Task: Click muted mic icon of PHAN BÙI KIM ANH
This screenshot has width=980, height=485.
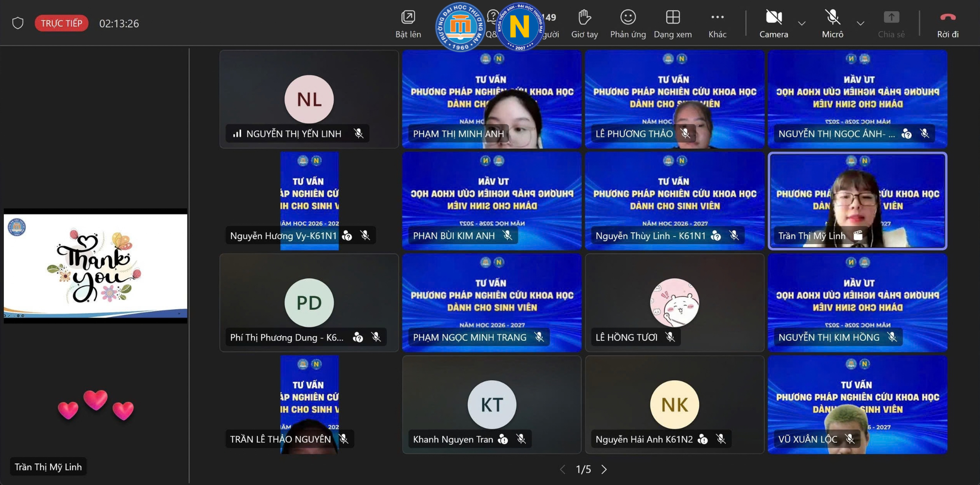Action: click(x=507, y=235)
